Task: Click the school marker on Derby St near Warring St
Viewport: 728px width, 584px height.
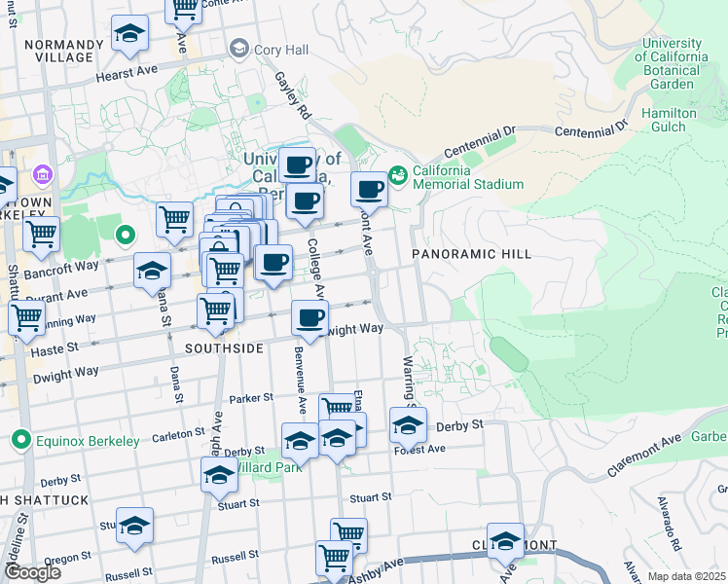Action: click(408, 427)
